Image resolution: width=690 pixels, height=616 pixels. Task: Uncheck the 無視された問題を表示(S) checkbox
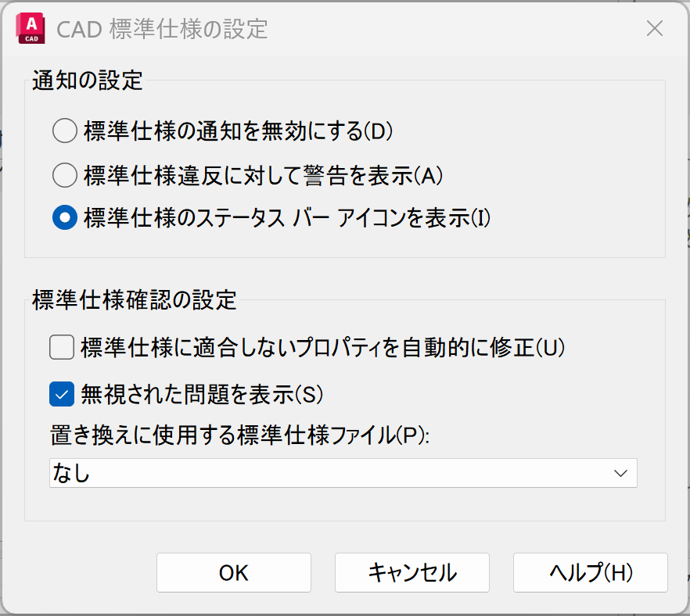tap(61, 394)
